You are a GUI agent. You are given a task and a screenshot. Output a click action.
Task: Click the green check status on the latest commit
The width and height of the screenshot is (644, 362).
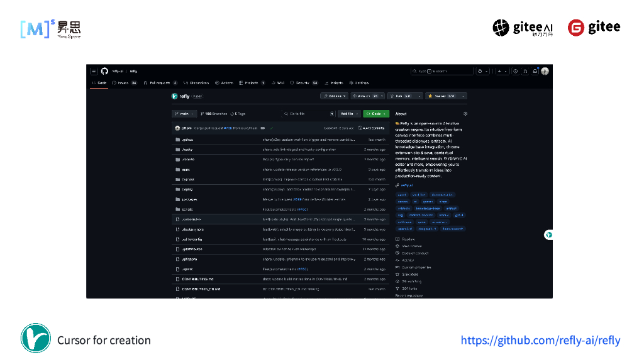[272, 128]
